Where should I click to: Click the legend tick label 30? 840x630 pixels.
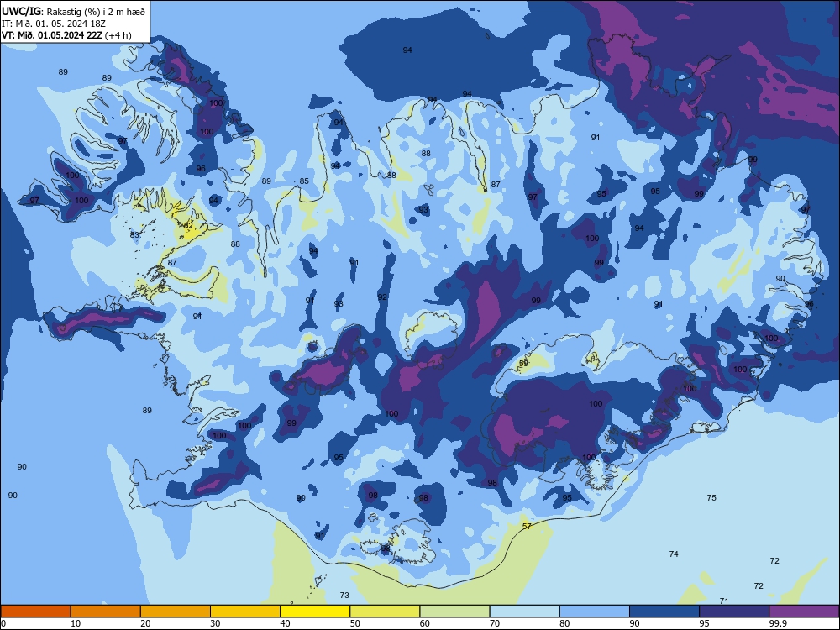coord(215,623)
